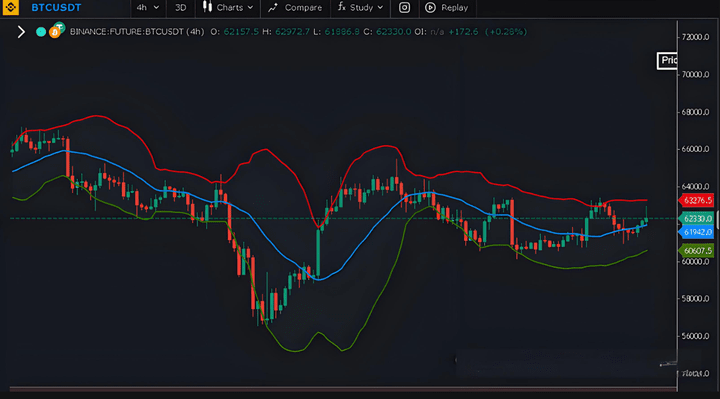This screenshot has width=720, height=399.
Task: Open the Charts type dropdown
Action: pyautogui.click(x=228, y=7)
